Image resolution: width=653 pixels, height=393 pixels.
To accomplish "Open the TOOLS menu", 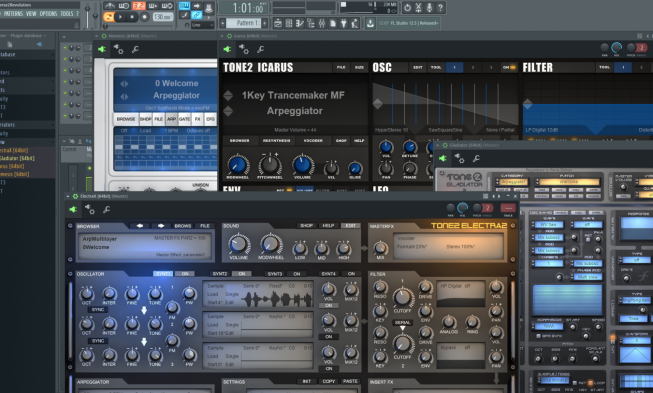I will 67,14.
